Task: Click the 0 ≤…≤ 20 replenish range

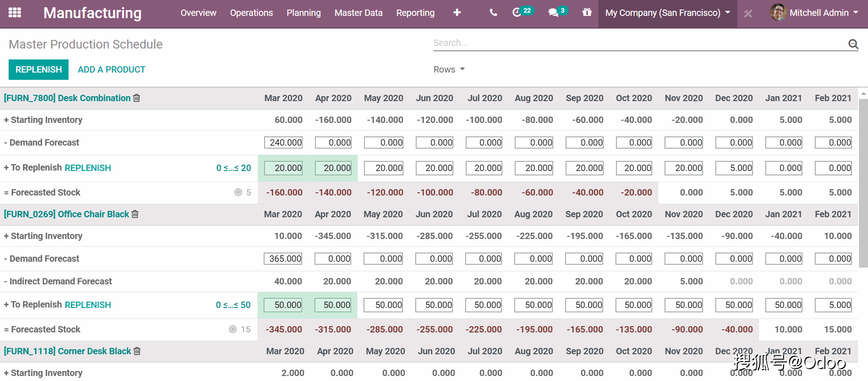Action: pyautogui.click(x=234, y=168)
